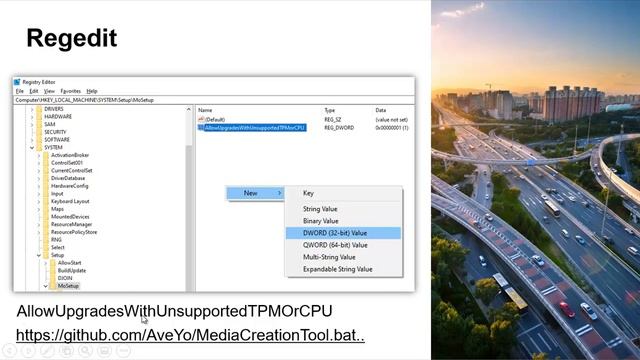Expand the DRIVERS key
The width and height of the screenshot is (640, 360).
click(x=32, y=109)
